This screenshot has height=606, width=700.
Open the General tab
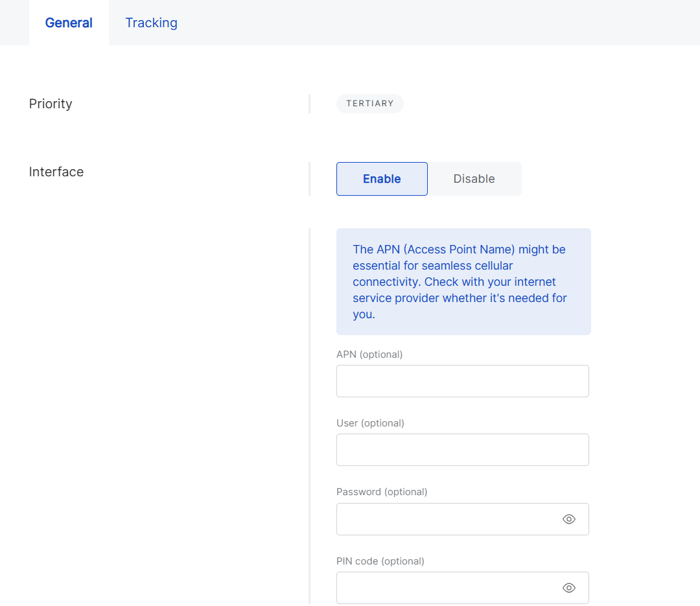point(69,23)
